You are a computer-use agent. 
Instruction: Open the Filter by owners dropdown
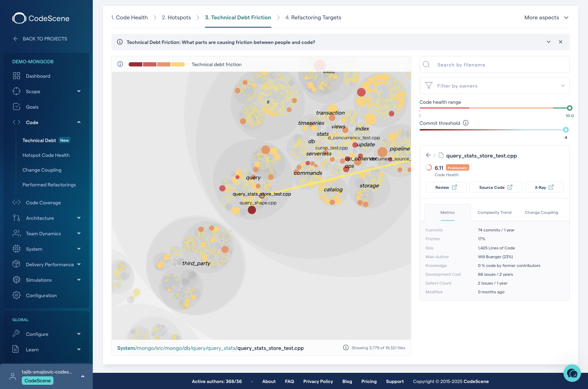click(494, 86)
